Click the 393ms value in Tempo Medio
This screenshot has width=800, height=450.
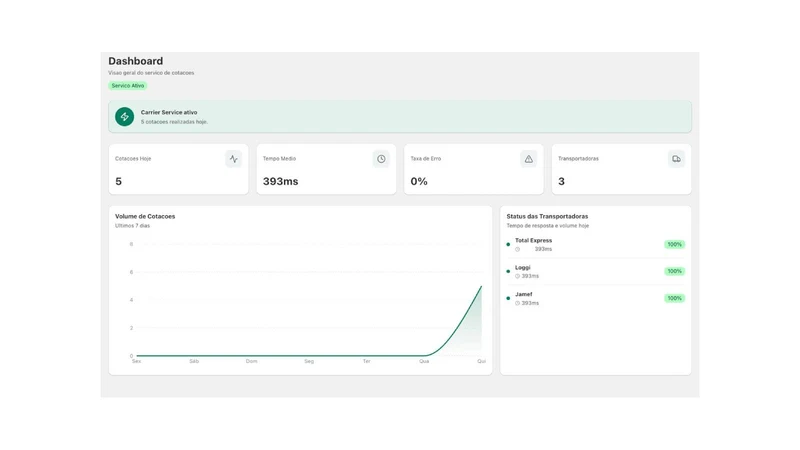(281, 181)
